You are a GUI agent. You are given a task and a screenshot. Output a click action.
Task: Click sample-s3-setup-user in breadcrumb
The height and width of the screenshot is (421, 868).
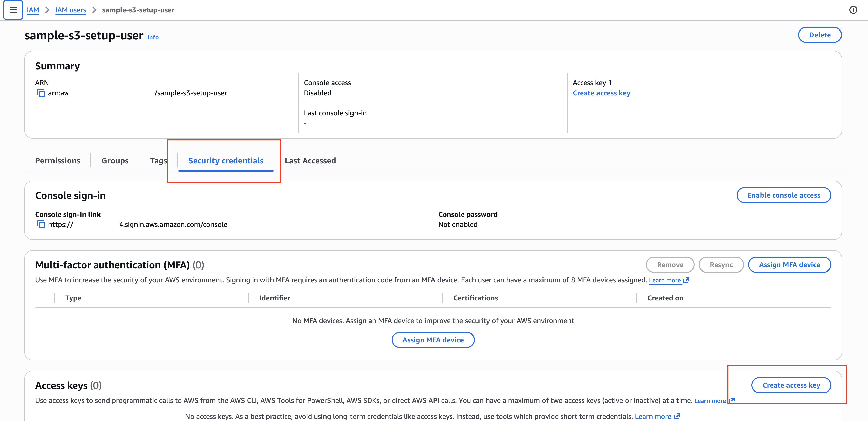click(x=138, y=10)
